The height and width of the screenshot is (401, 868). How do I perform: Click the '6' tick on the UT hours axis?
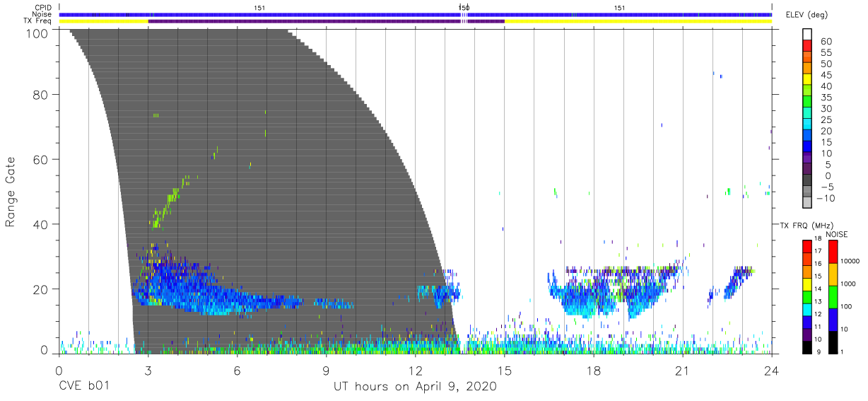click(237, 371)
